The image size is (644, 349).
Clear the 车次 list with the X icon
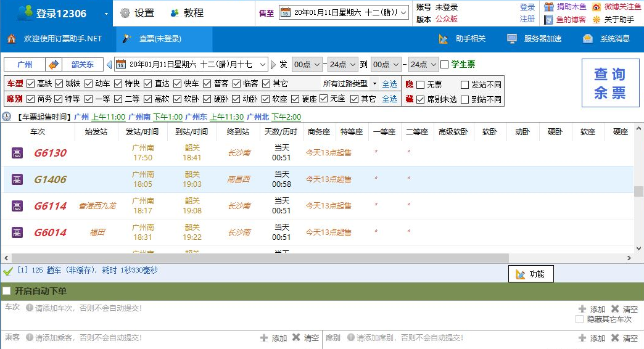click(615, 309)
